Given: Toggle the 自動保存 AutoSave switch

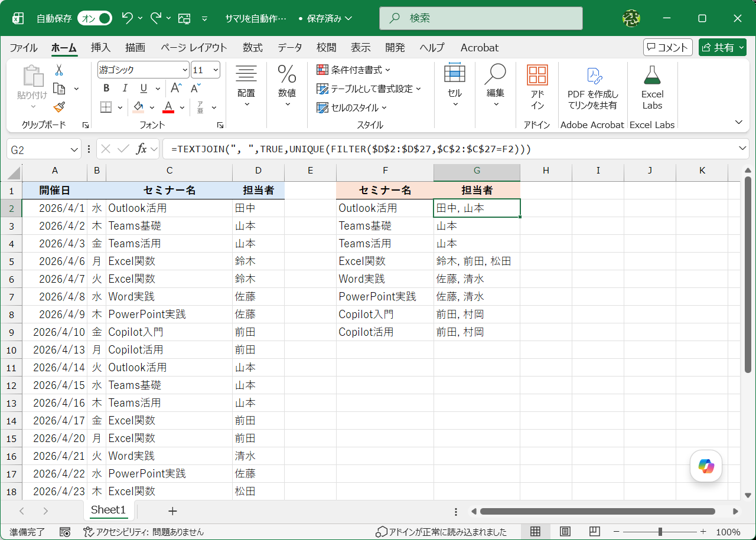Looking at the screenshot, I should coord(94,18).
